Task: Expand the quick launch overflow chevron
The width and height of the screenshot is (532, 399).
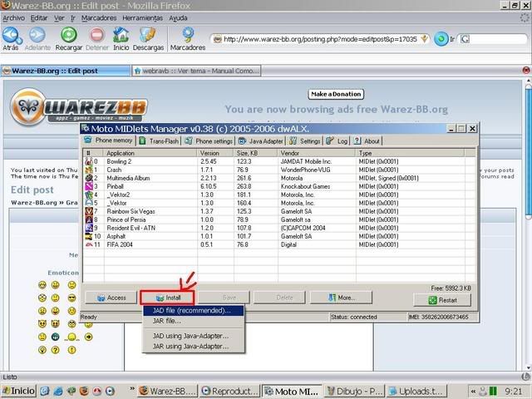Action: (132, 388)
